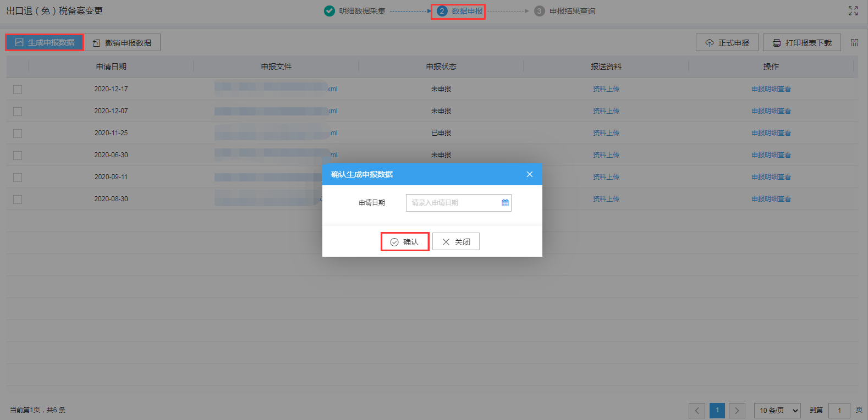Viewport: 868px width, 420px height.
Task: Click 资料上传 for 2020-08-30 row
Action: [x=606, y=199]
